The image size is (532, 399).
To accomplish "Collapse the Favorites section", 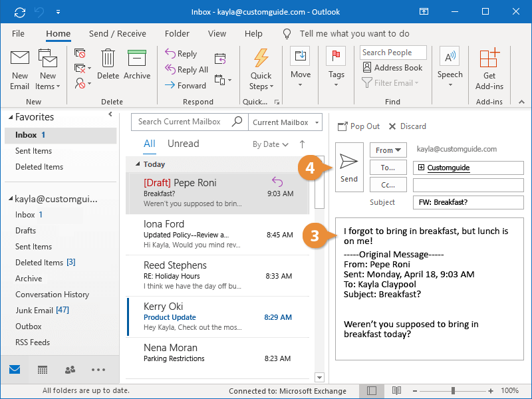I will tap(11, 118).
